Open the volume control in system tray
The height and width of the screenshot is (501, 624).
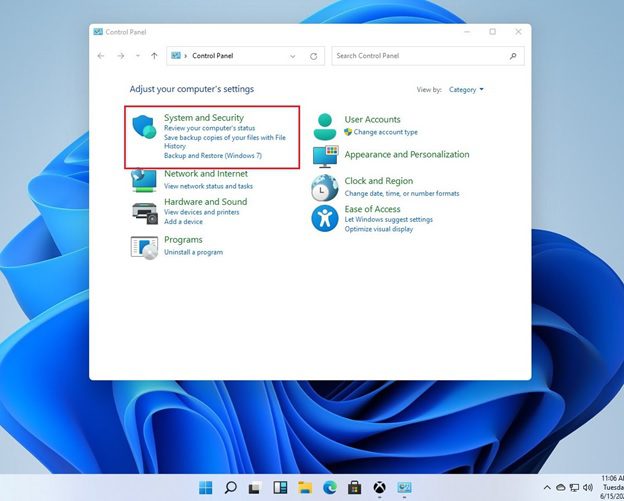pyautogui.click(x=588, y=487)
